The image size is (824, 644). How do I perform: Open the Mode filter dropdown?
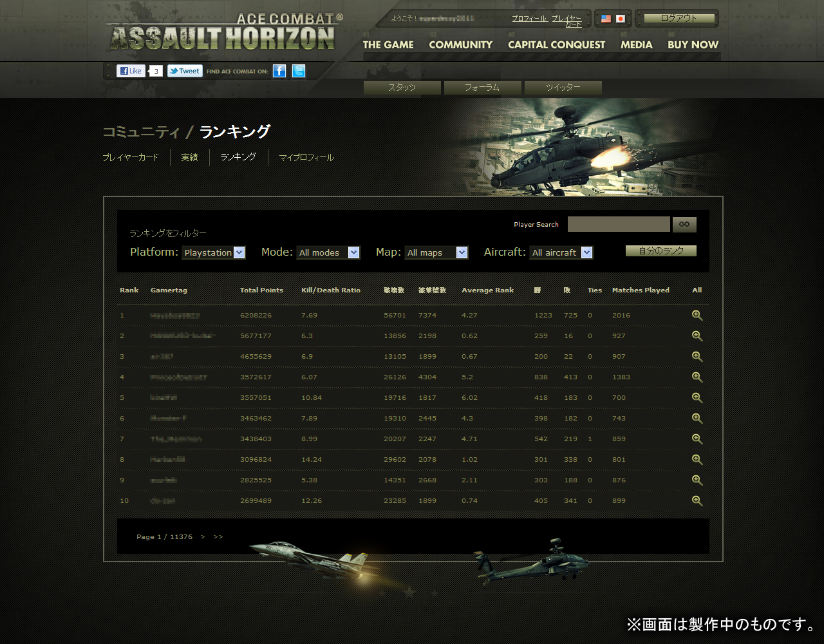coord(328,252)
